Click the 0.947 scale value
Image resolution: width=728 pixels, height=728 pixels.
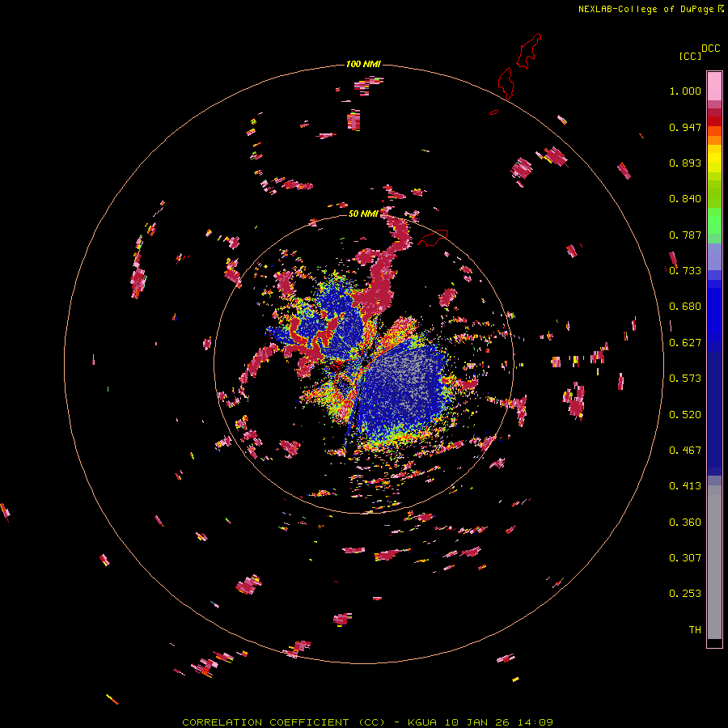(685, 127)
